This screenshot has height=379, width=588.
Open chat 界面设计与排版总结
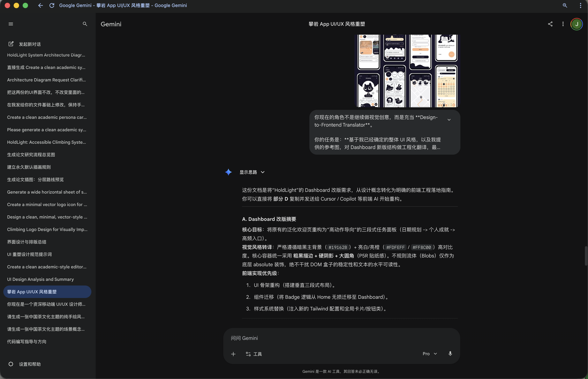point(47,242)
